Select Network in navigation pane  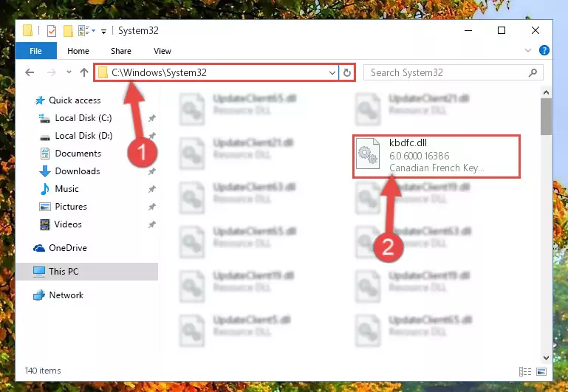click(x=66, y=295)
